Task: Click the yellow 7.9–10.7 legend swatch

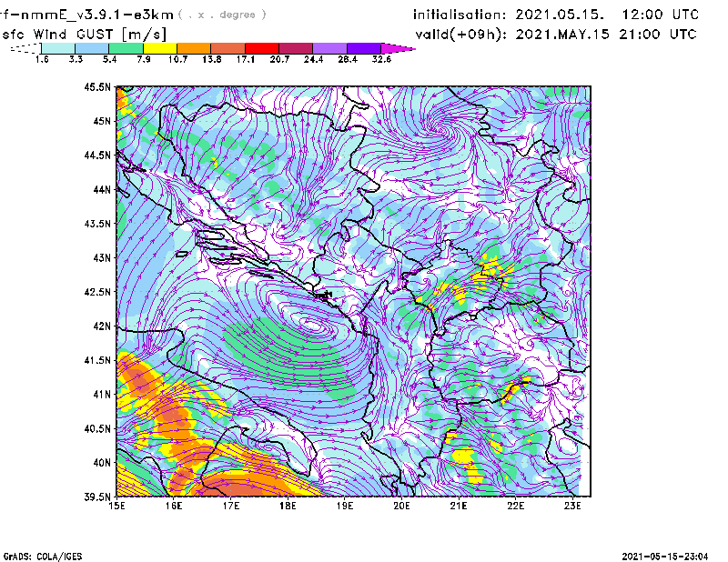Action: [160, 48]
